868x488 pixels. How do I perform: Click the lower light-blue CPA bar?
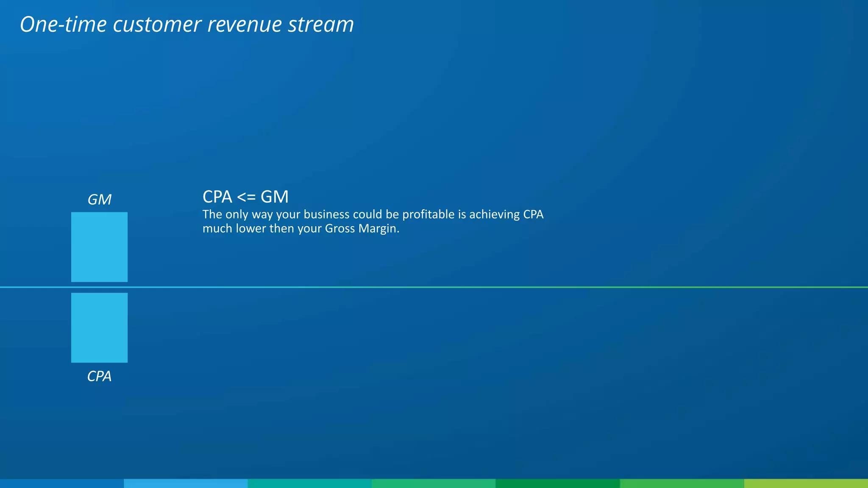99,327
